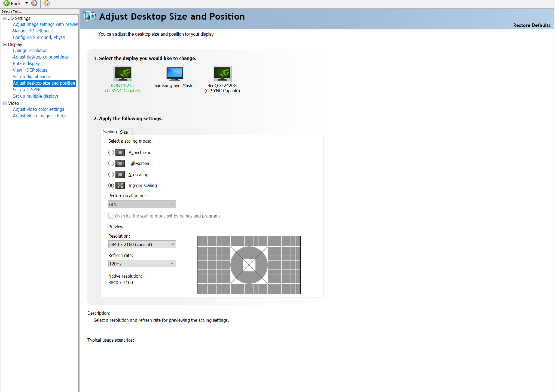Click the green Back arrow icon
This screenshot has width=555, height=392.
point(6,3)
